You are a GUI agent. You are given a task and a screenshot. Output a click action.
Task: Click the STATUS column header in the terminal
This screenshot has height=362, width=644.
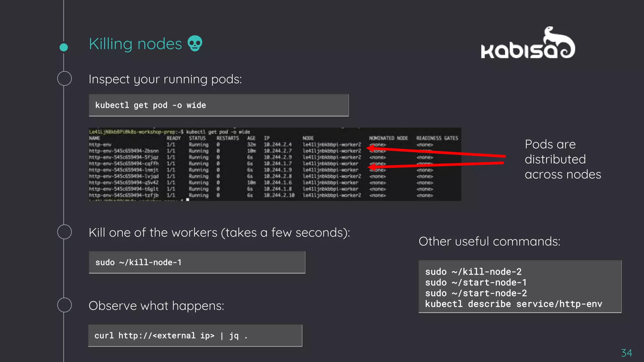197,138
